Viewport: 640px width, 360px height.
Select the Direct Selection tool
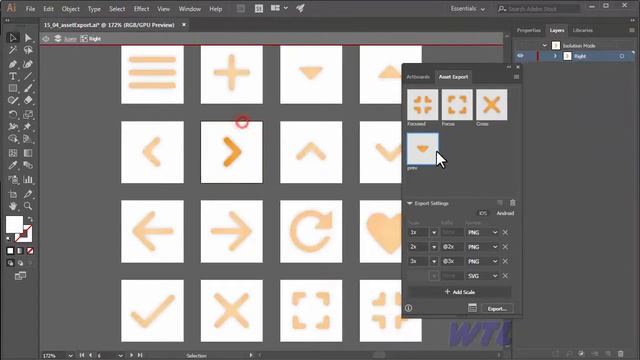click(28, 38)
